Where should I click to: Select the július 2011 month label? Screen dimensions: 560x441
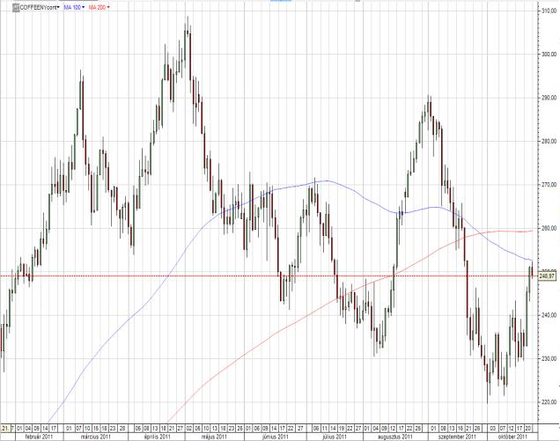tap(335, 437)
